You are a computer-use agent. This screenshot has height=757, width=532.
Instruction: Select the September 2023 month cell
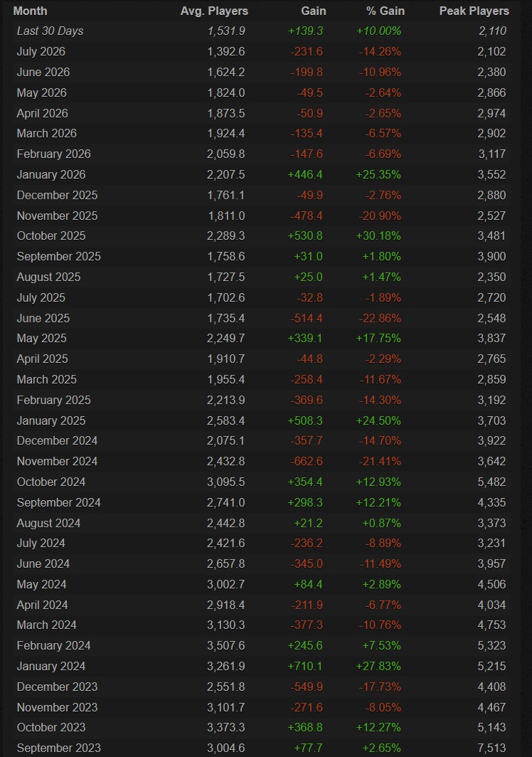point(59,748)
